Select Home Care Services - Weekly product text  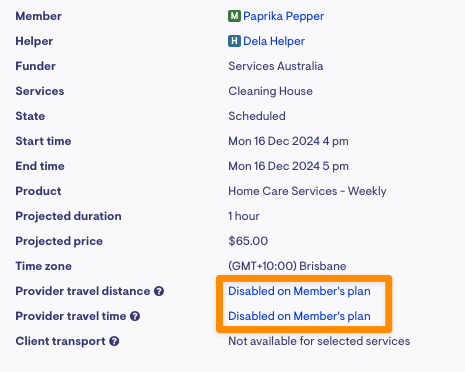coord(307,191)
